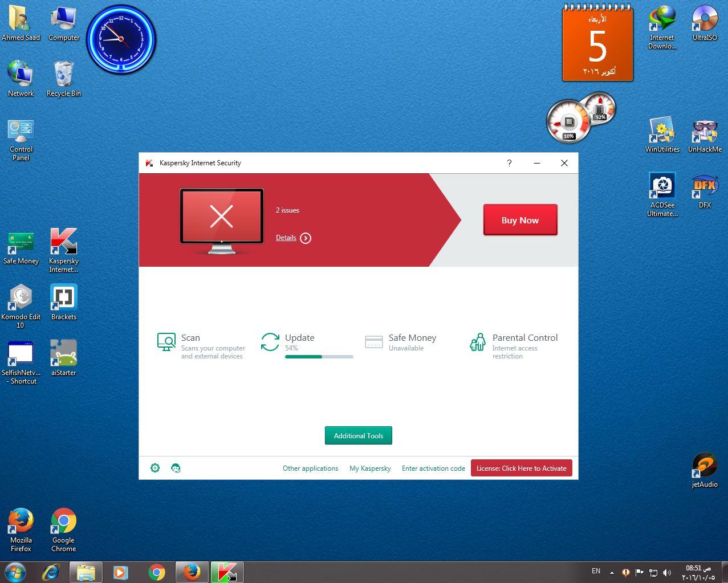
Task: Click EN language indicator in tray
Action: 596,571
